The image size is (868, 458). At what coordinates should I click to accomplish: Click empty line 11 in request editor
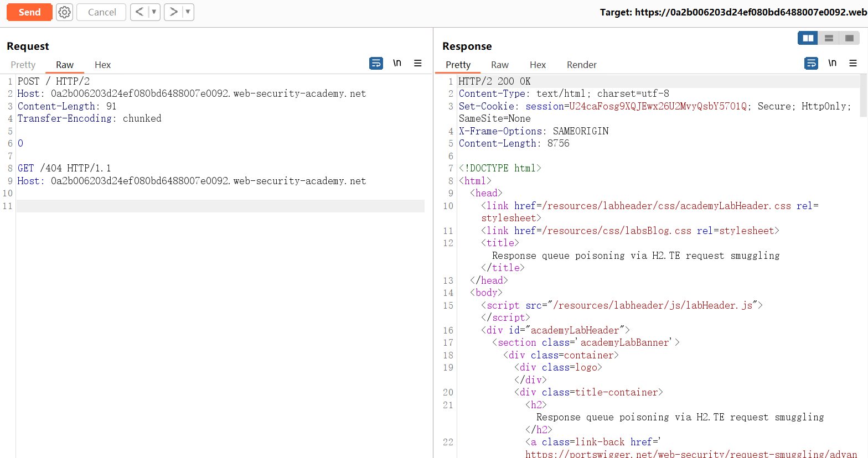(x=220, y=206)
